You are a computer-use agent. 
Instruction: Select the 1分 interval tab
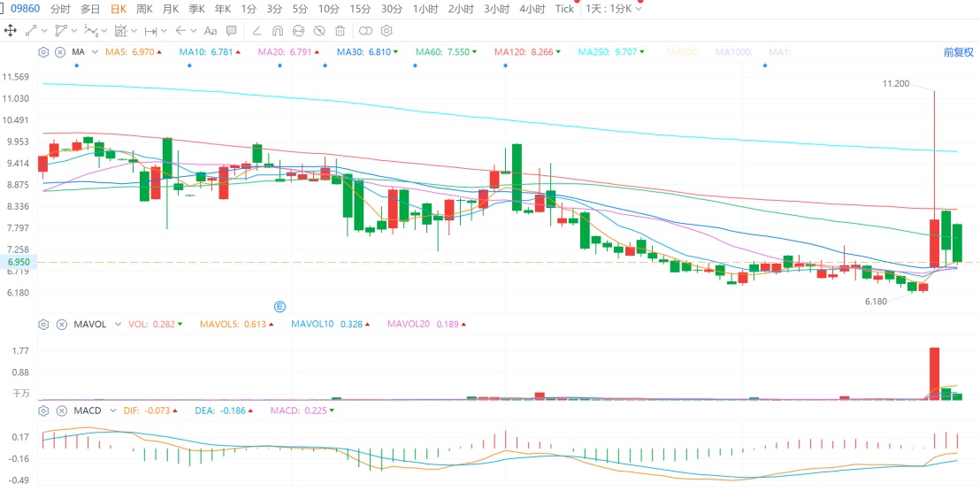pos(249,9)
